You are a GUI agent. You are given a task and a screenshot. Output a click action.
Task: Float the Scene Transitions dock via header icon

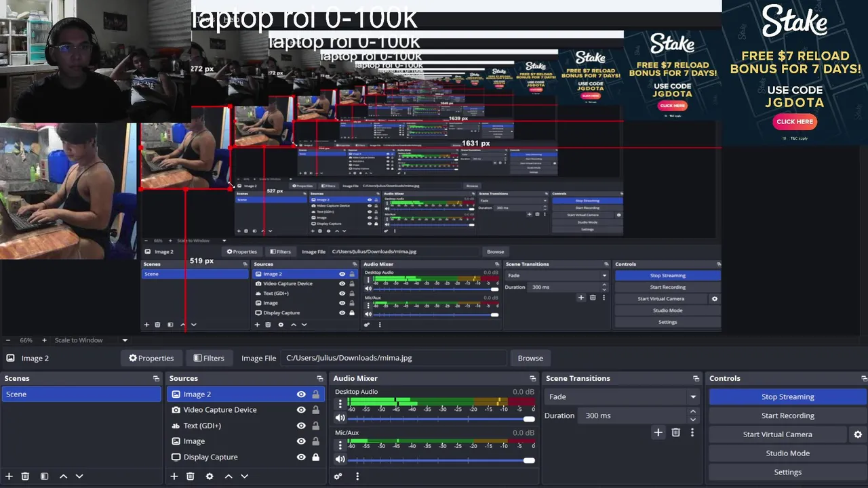tap(696, 378)
